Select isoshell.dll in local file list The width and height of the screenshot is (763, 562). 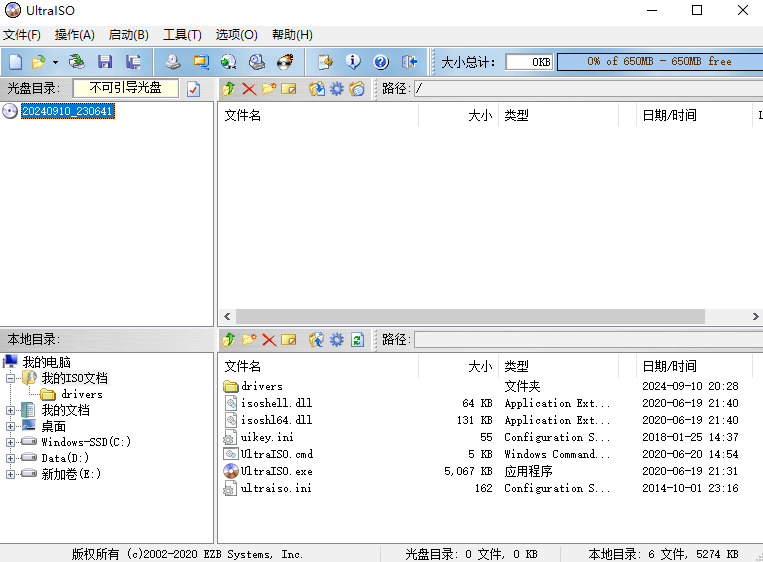point(276,403)
